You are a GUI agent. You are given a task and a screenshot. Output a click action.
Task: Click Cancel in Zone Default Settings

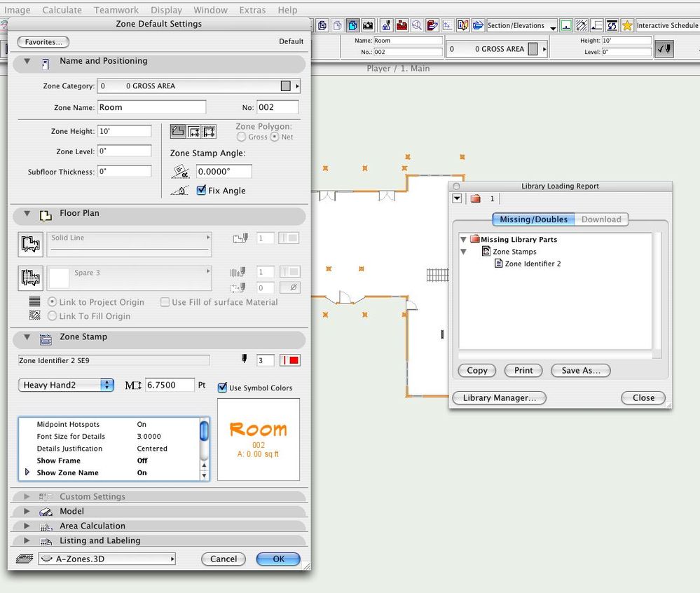pyautogui.click(x=224, y=559)
